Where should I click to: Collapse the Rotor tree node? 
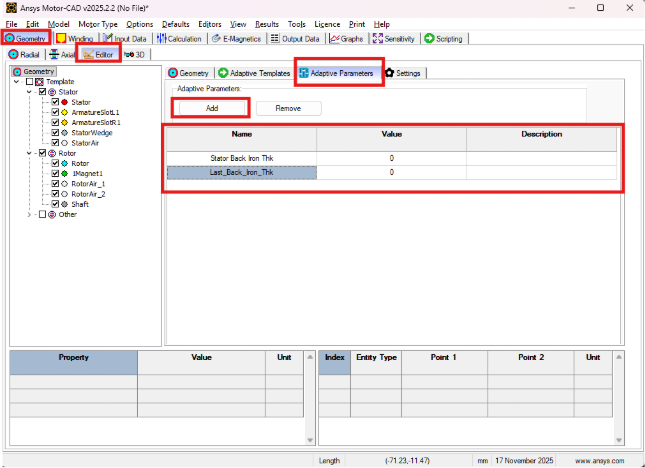click(28, 153)
